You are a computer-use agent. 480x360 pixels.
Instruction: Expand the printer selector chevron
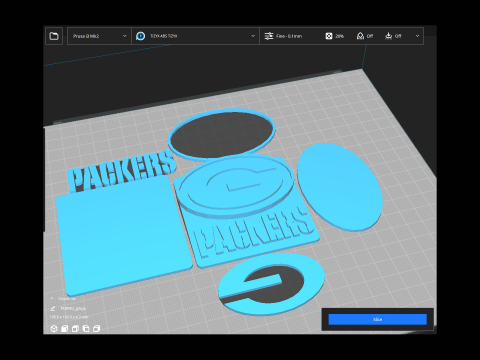tap(125, 36)
